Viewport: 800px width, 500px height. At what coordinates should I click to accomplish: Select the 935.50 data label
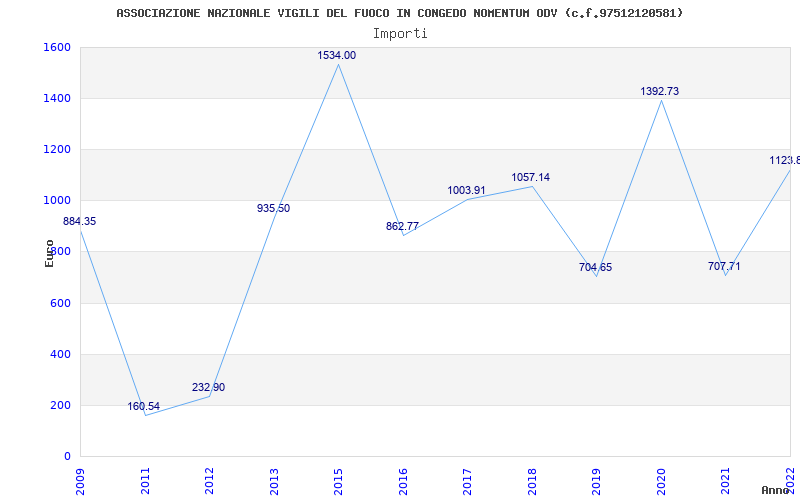coord(273,208)
